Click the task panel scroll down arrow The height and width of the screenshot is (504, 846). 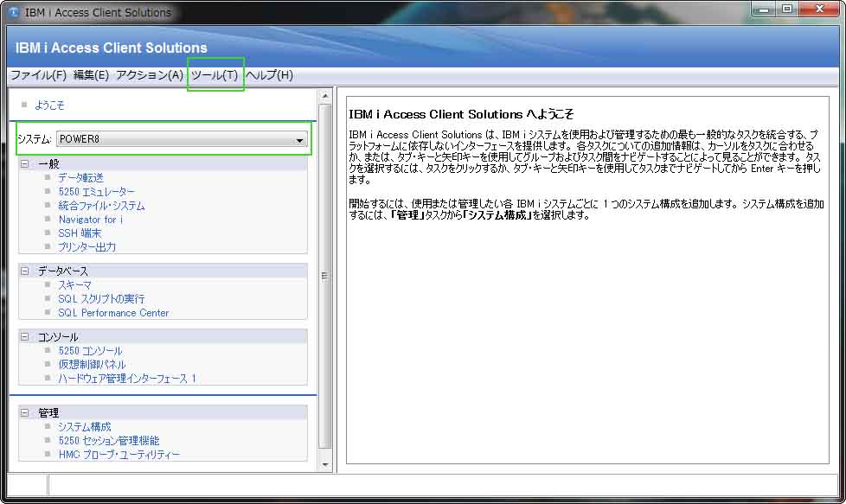[325, 464]
